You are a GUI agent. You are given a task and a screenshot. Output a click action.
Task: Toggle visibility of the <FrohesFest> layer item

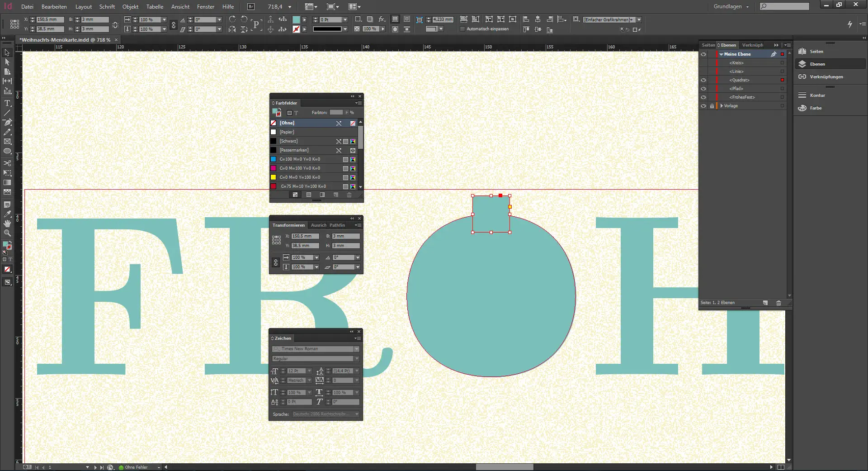703,97
